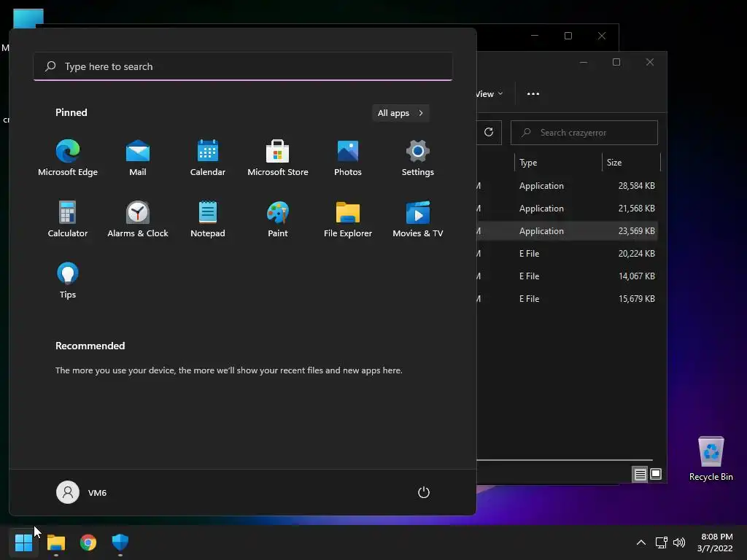
Task: Switch File Explorer to large thumbnails view
Action: pos(656,474)
